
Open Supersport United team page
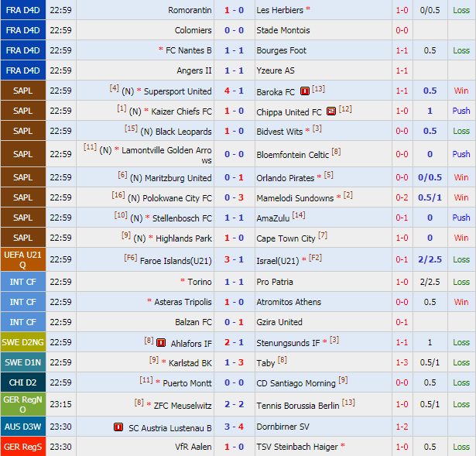tap(177, 91)
